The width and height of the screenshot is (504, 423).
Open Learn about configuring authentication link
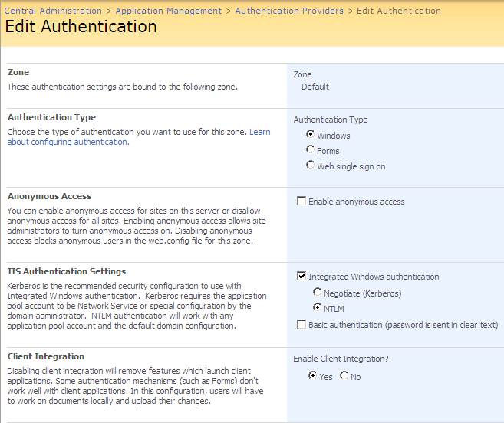pyautogui.click(x=139, y=137)
